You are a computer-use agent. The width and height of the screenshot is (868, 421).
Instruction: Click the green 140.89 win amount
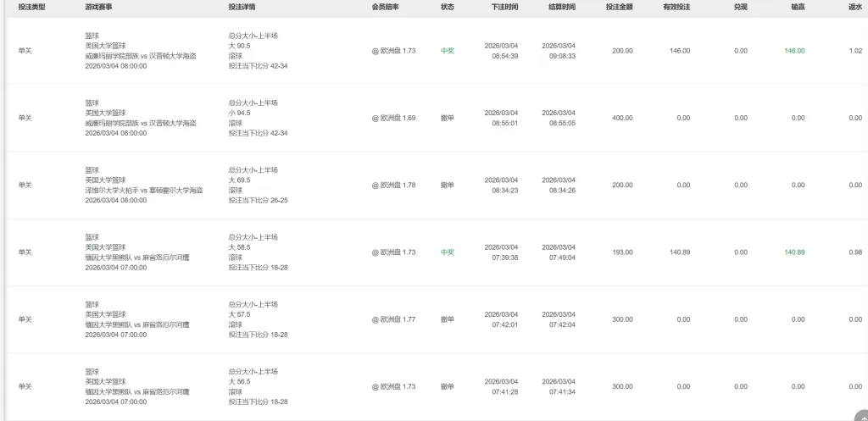pyautogui.click(x=794, y=252)
